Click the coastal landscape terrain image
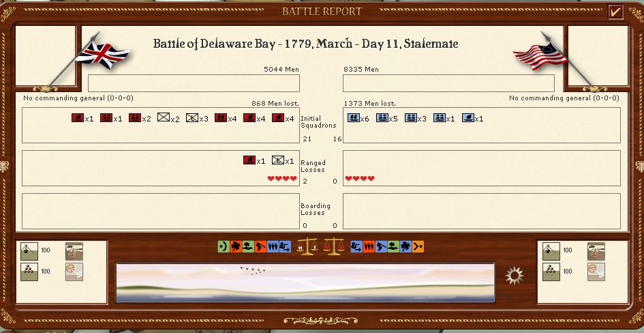 [305, 282]
